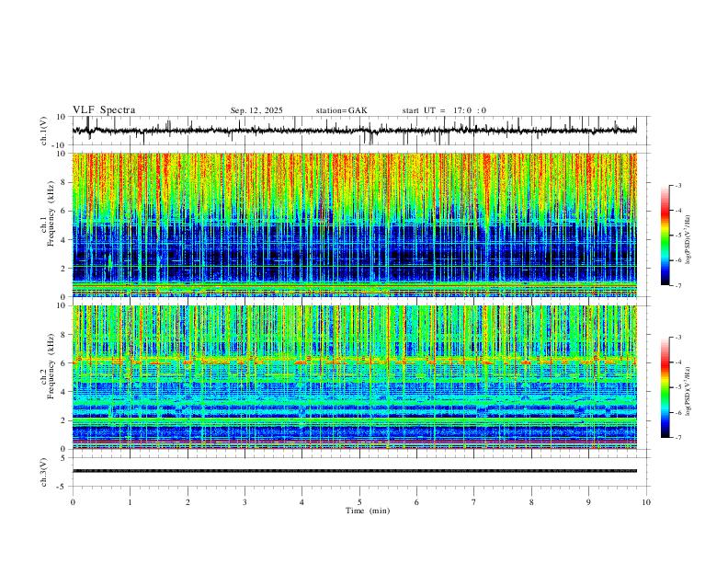728x563 pixels.
Task: Click the time axis tick '5'
Action: click(x=359, y=502)
